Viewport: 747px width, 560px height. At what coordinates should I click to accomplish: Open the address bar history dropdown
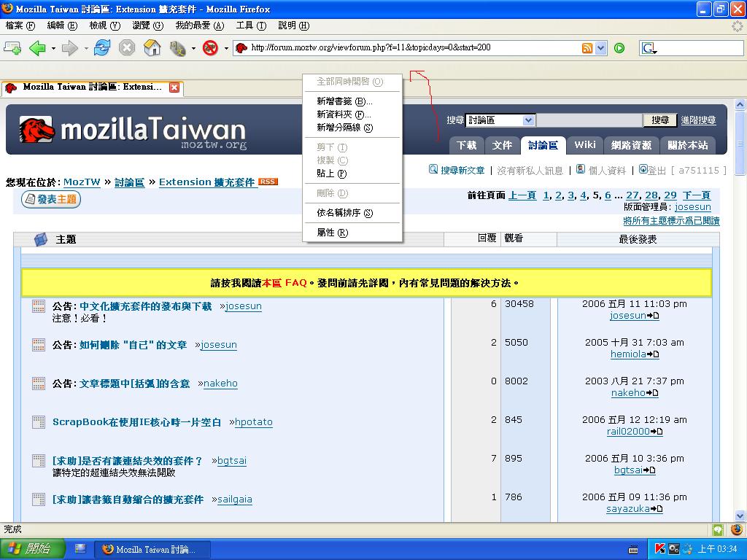click(601, 48)
